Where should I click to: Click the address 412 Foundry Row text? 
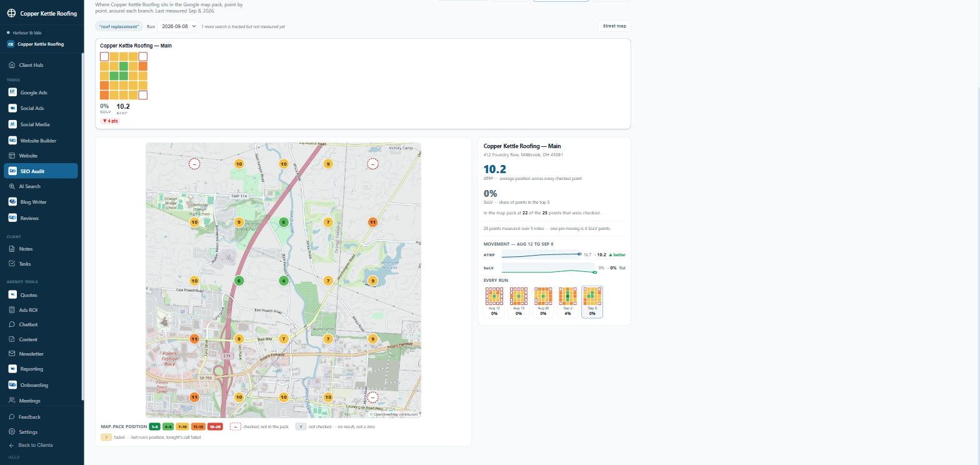point(523,155)
